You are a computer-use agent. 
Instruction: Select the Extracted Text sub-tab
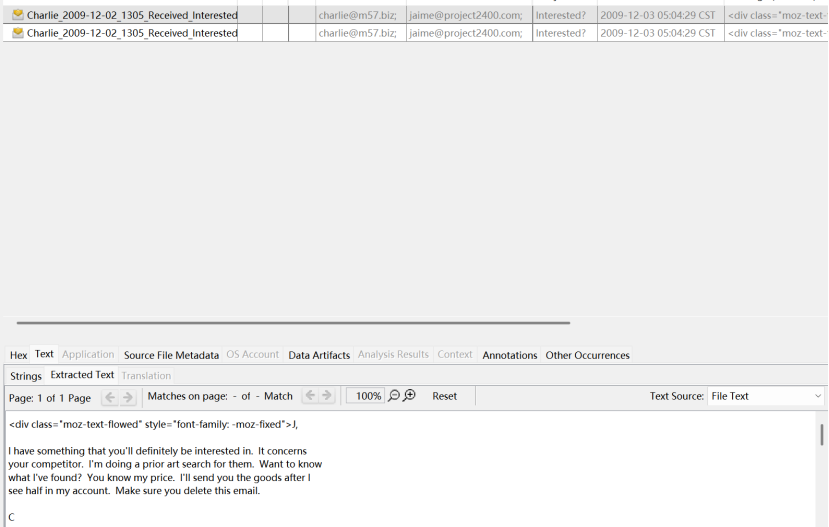pos(82,375)
